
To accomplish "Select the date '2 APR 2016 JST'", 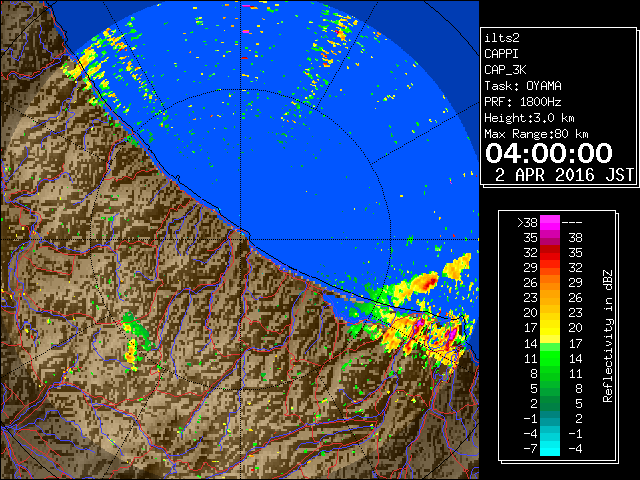I will [x=564, y=175].
